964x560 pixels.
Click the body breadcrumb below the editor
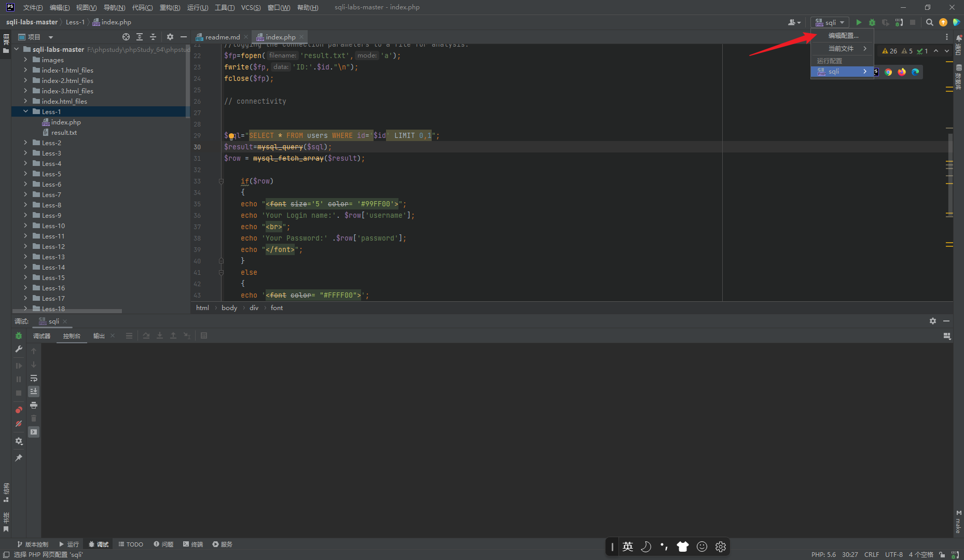click(229, 307)
